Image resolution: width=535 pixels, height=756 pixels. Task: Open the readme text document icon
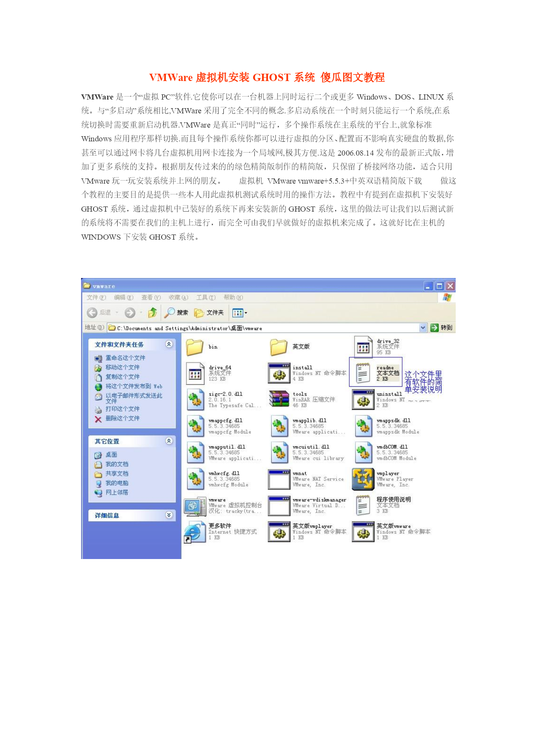363,373
